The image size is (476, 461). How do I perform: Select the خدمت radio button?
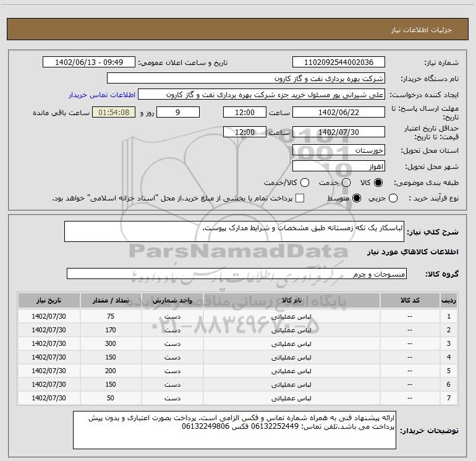click(x=346, y=183)
